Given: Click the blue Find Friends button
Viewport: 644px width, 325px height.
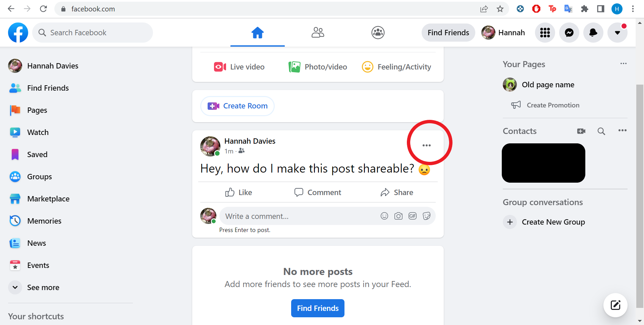Looking at the screenshot, I should (x=318, y=308).
